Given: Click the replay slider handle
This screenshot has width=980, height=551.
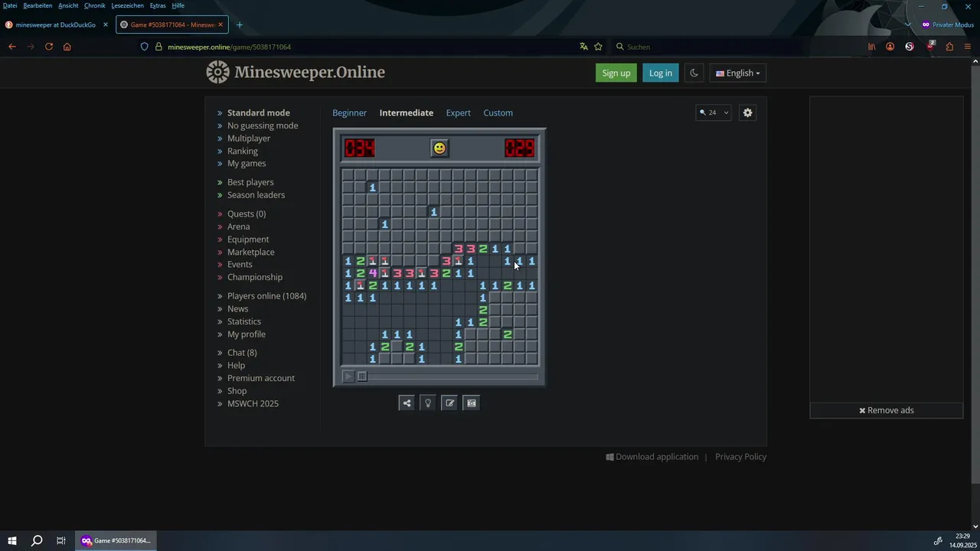Looking at the screenshot, I should [x=362, y=376].
